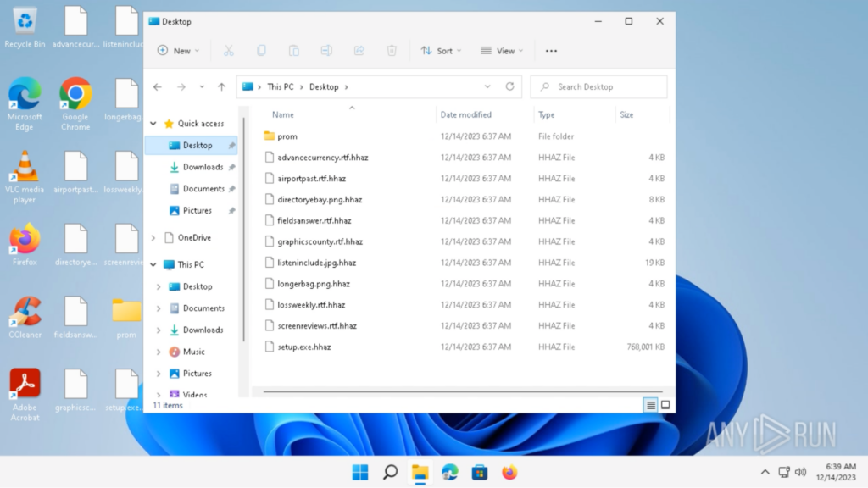868x488 pixels.
Task: Select Downloads under Quick access
Action: point(203,167)
